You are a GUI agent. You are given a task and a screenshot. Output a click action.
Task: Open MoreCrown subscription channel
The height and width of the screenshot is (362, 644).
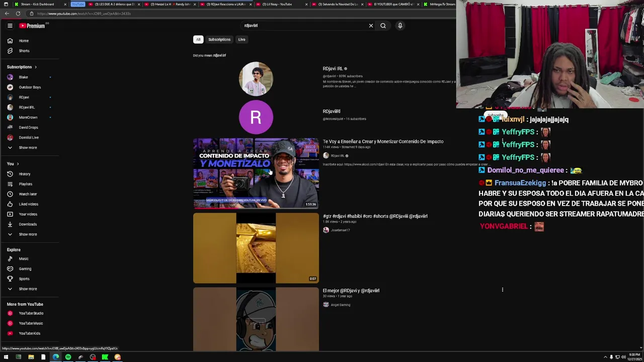[29, 117]
